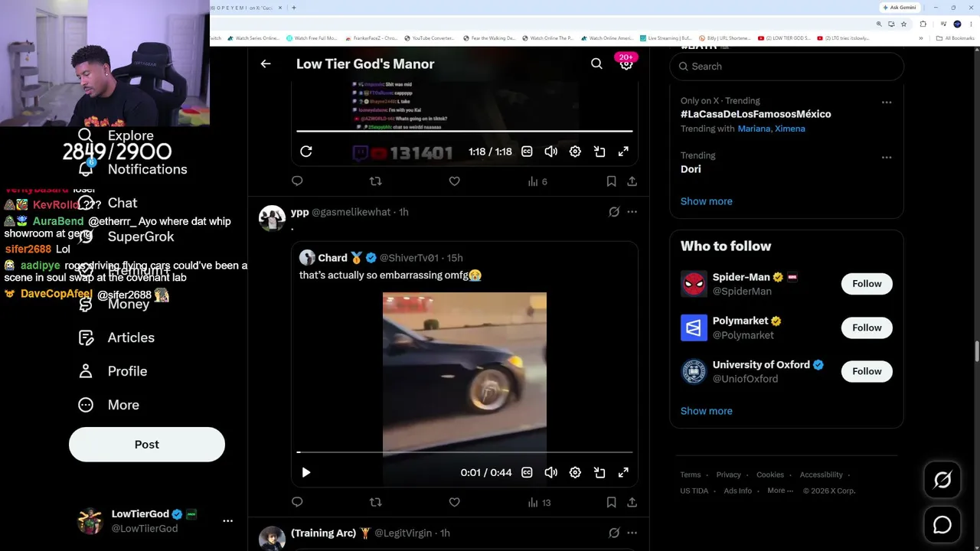Image resolution: width=980 pixels, height=551 pixels.
Task: Follow University of Oxford
Action: pos(867,371)
